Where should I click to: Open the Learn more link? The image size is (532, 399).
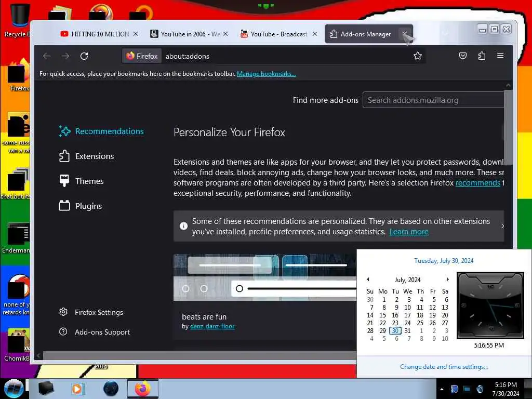tap(409, 232)
